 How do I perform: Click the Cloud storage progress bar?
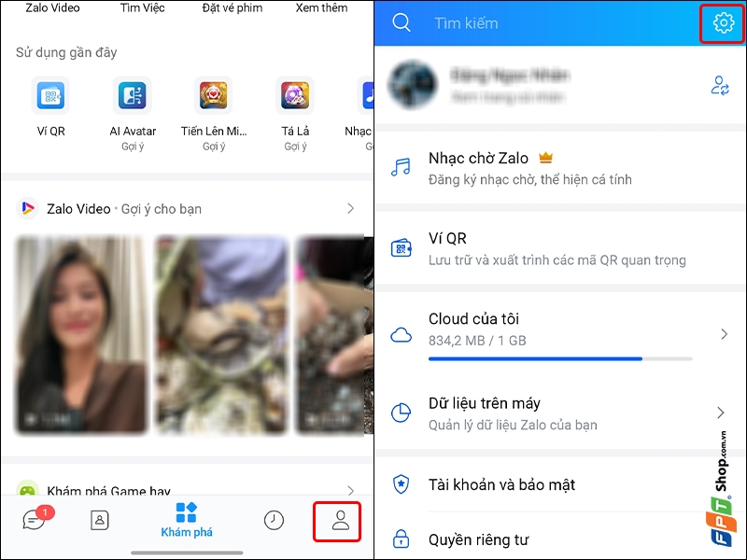(x=560, y=358)
